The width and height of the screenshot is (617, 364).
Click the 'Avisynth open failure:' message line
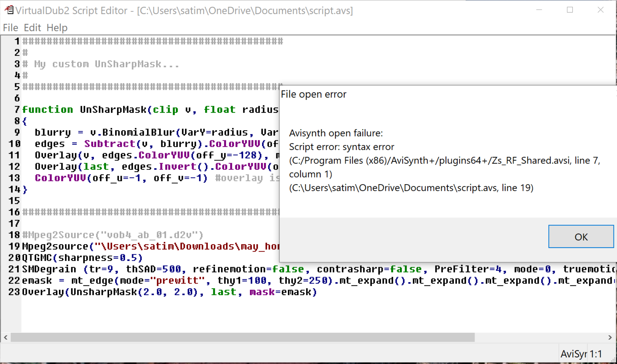(336, 133)
